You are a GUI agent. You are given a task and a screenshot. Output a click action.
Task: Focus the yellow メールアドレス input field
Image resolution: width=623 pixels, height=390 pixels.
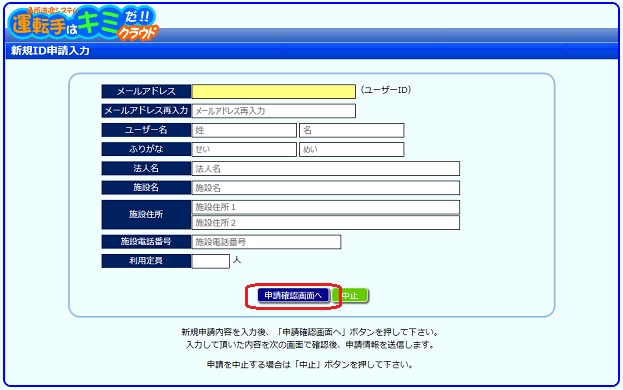pyautogui.click(x=274, y=91)
